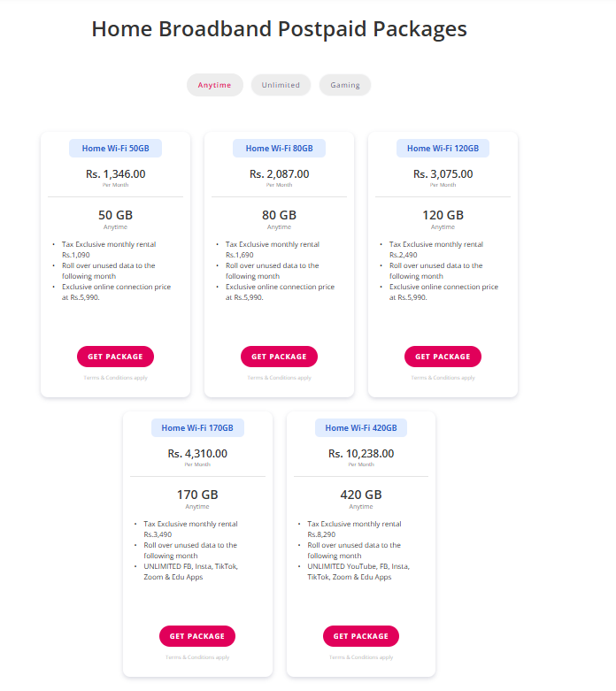
Task: Select the Gaming packages tab
Action: click(345, 85)
